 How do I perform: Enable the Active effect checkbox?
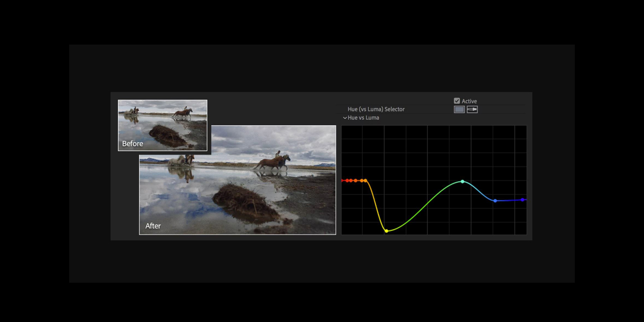click(x=457, y=100)
